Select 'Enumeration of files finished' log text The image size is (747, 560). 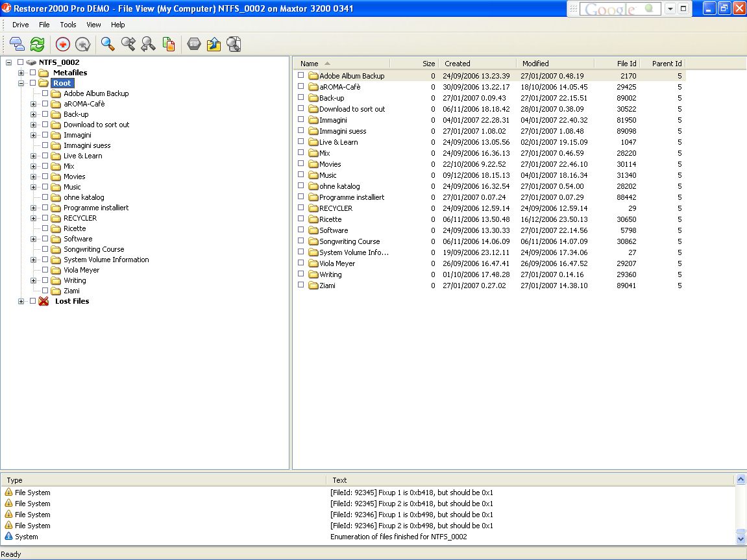[398, 537]
